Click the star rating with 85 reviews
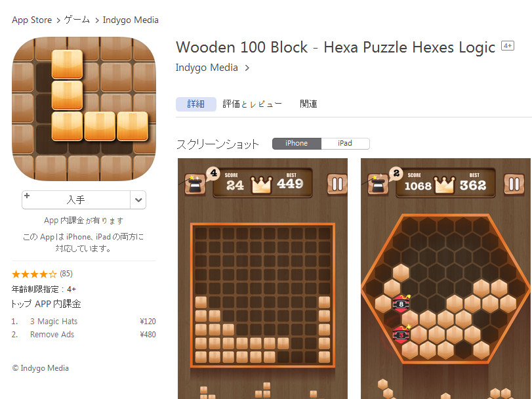 (42, 274)
